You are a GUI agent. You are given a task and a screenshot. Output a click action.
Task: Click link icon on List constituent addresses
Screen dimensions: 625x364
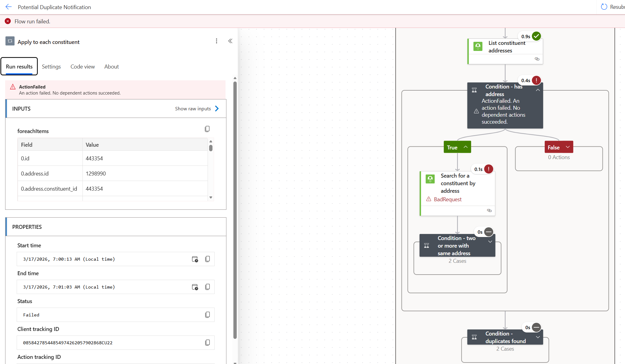[537, 59]
